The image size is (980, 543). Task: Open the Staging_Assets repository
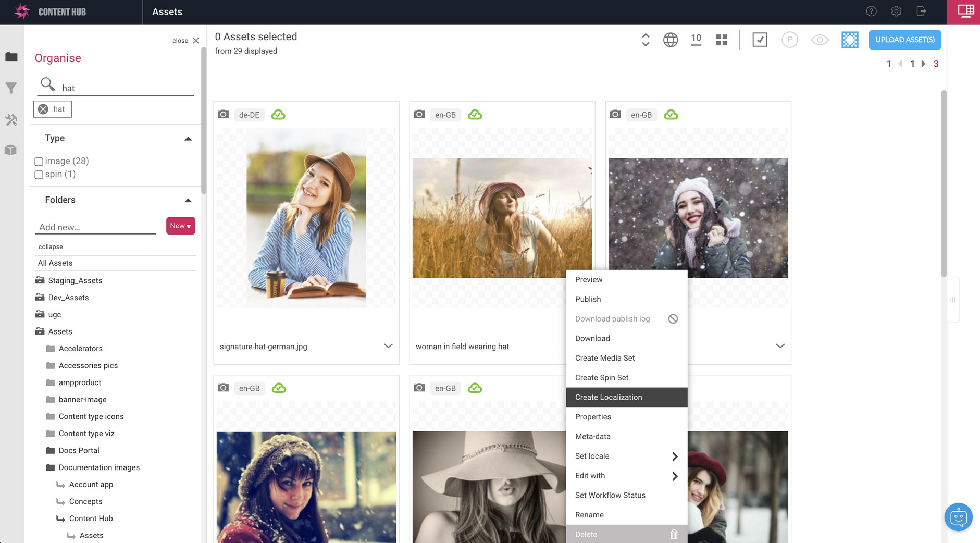[75, 280]
